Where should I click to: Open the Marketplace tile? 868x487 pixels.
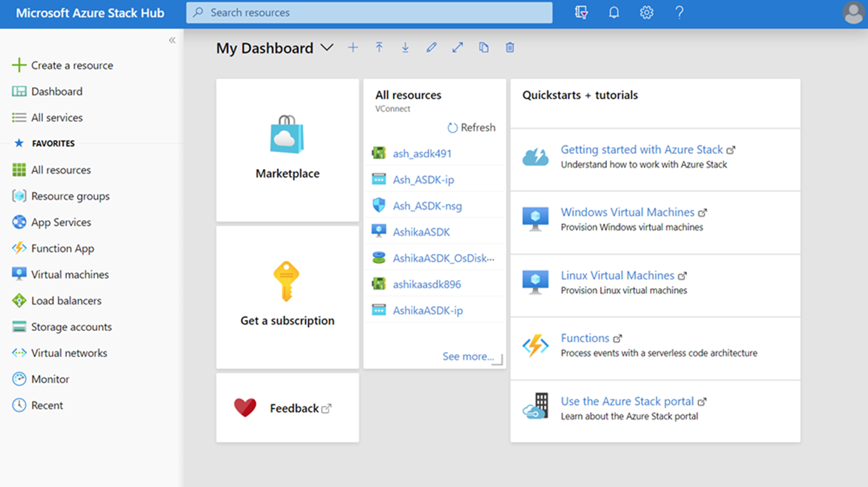(x=287, y=150)
